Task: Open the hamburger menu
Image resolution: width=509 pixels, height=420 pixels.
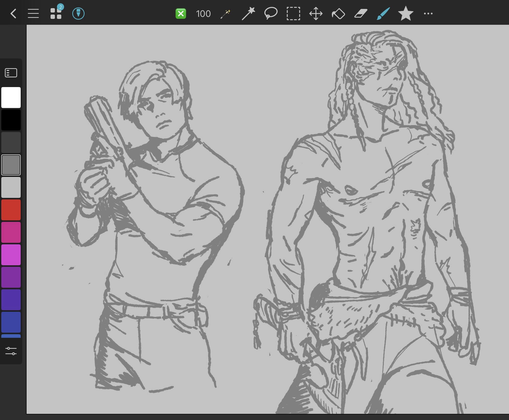Action: click(x=33, y=14)
